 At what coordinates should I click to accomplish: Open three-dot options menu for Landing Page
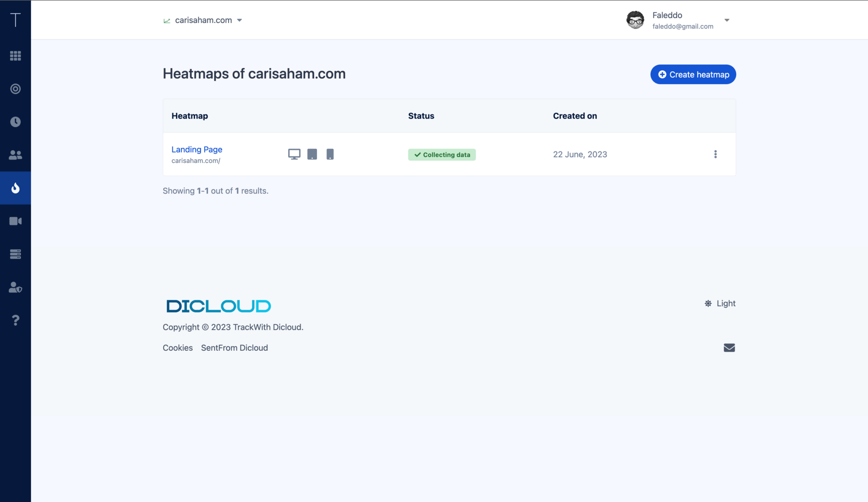715,154
